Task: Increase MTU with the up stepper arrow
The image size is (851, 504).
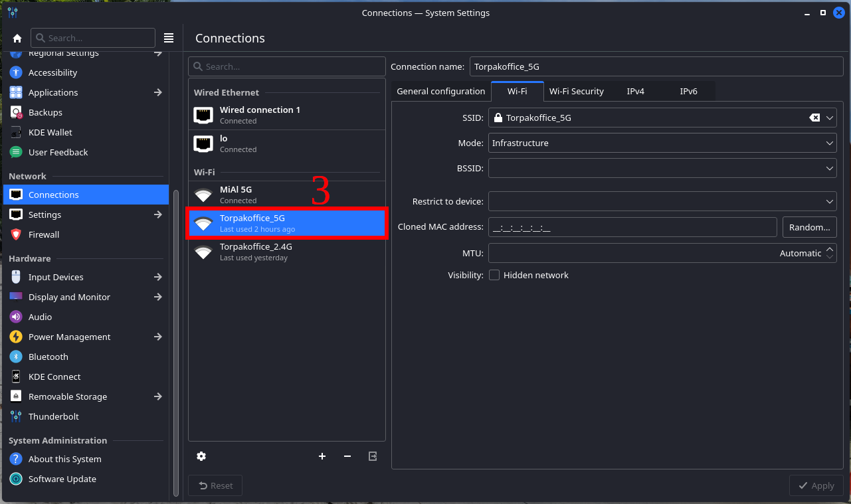Action: tap(830, 249)
